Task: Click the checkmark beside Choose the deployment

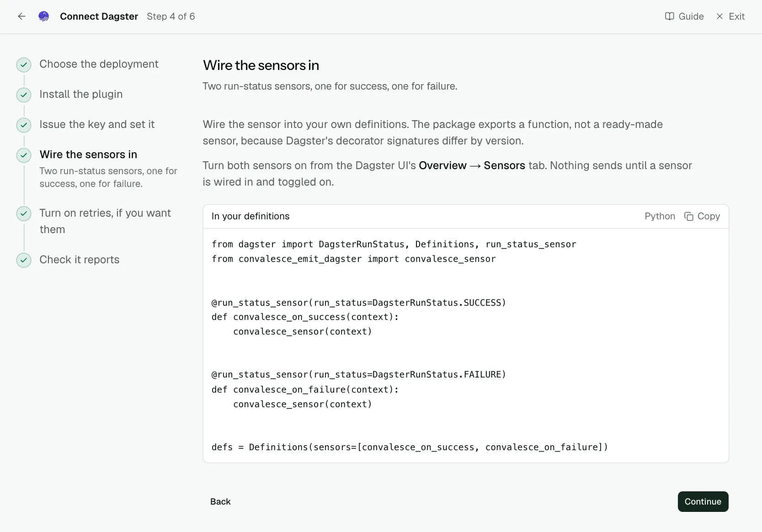Action: [24, 65]
